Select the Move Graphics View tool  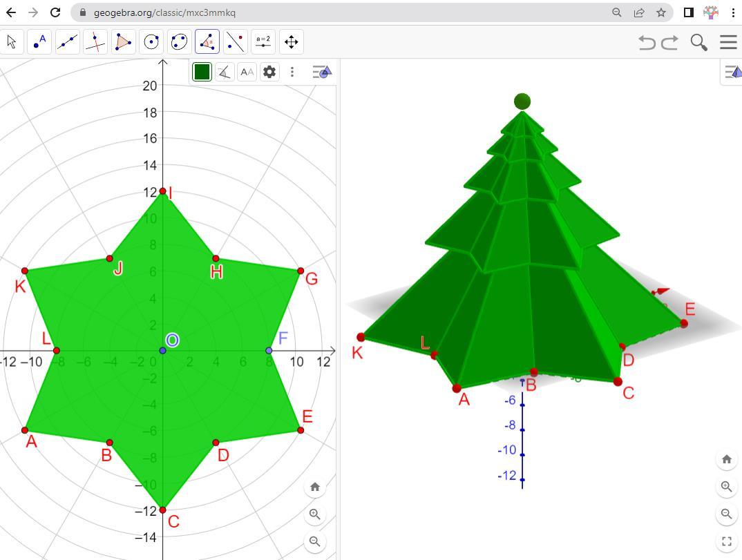tap(291, 42)
